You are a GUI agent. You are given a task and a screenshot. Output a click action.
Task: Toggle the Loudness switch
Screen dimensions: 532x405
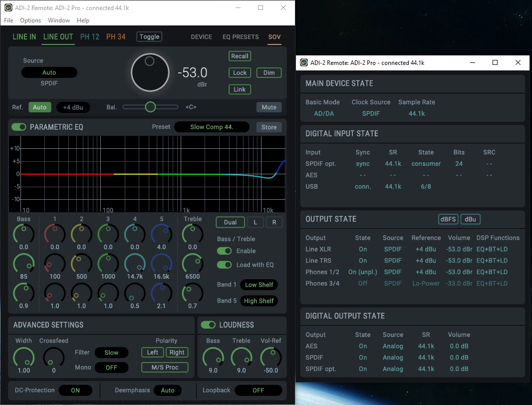tap(208, 325)
